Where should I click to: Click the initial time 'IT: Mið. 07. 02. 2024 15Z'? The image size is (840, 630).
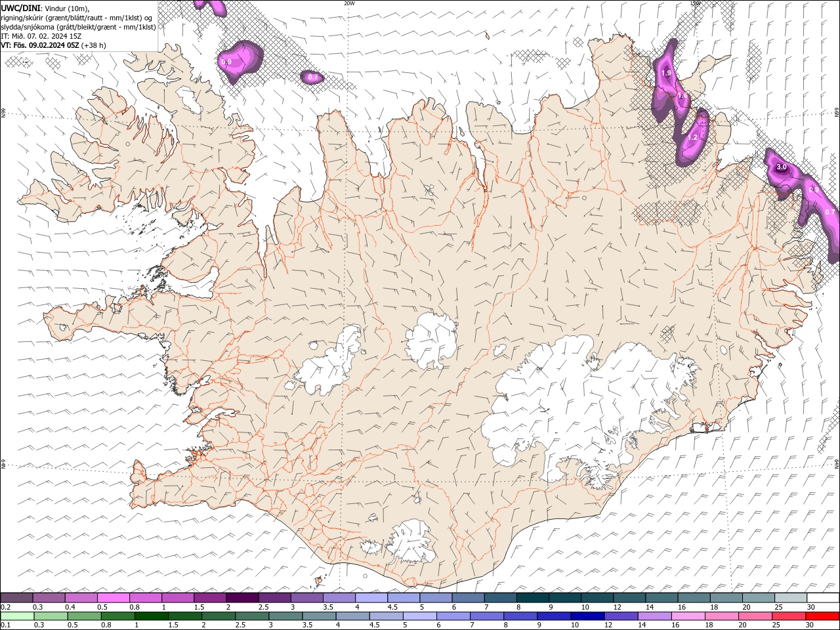coord(41,36)
